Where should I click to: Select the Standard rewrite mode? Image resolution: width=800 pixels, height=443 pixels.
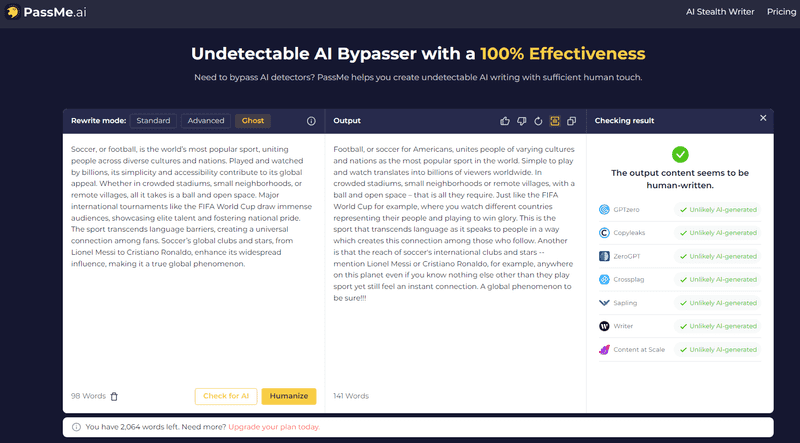pos(153,121)
